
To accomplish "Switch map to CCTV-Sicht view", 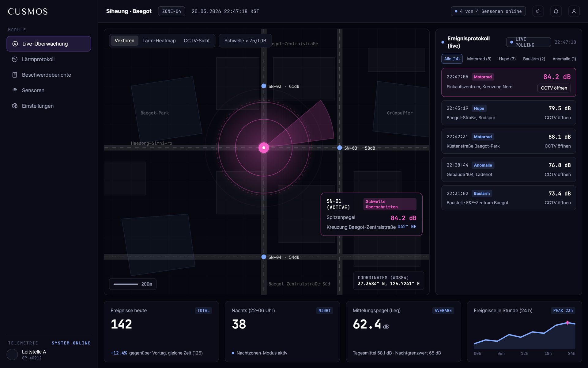I will pyautogui.click(x=197, y=41).
